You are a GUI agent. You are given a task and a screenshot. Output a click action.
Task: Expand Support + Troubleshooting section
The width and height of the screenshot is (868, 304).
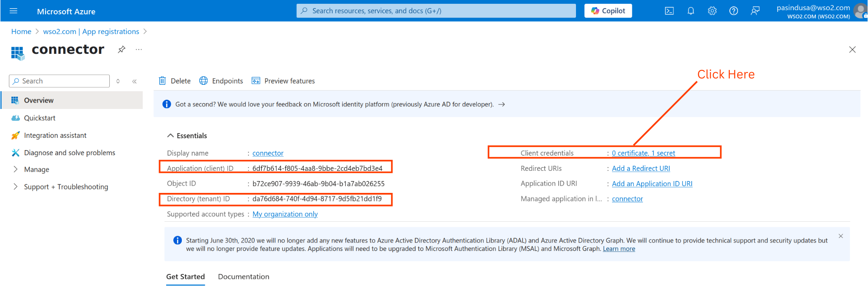tap(16, 187)
